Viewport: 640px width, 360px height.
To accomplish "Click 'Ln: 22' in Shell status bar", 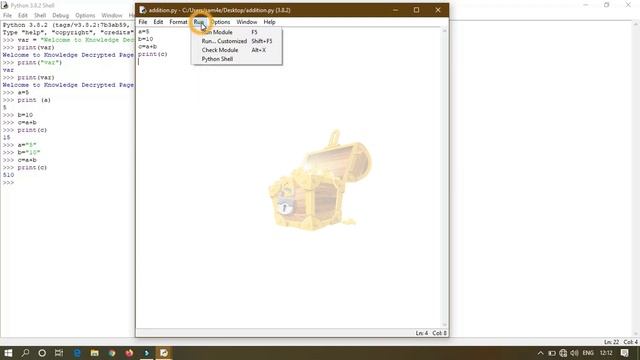I will 611,342.
